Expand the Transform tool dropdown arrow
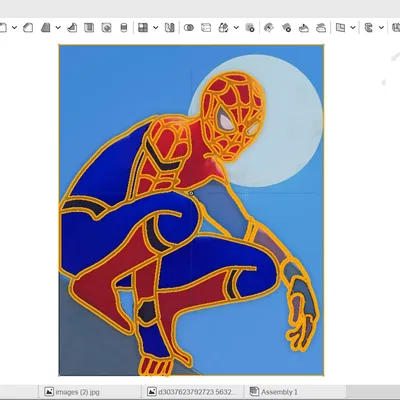400x400 pixels. pyautogui.click(x=236, y=28)
